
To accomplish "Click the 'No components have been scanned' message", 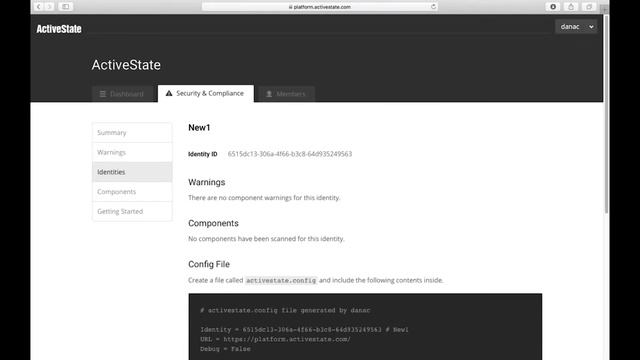I will (x=266, y=239).
